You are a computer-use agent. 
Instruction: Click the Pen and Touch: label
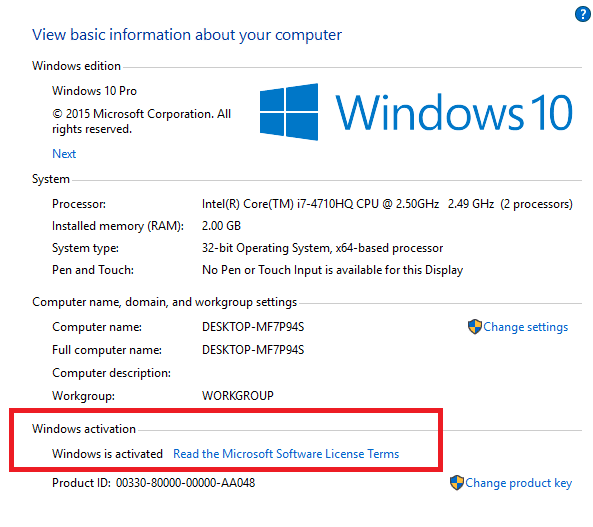tap(93, 270)
